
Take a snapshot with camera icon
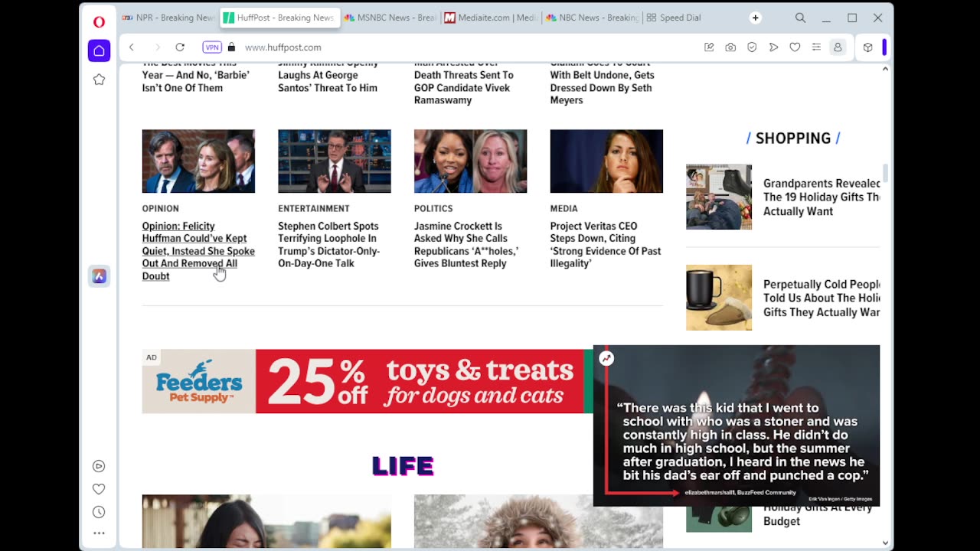[730, 47]
